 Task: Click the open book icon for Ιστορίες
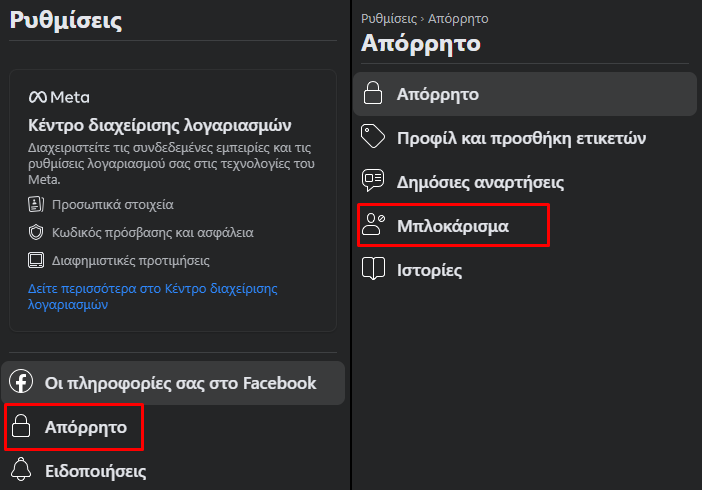pyautogui.click(x=373, y=268)
